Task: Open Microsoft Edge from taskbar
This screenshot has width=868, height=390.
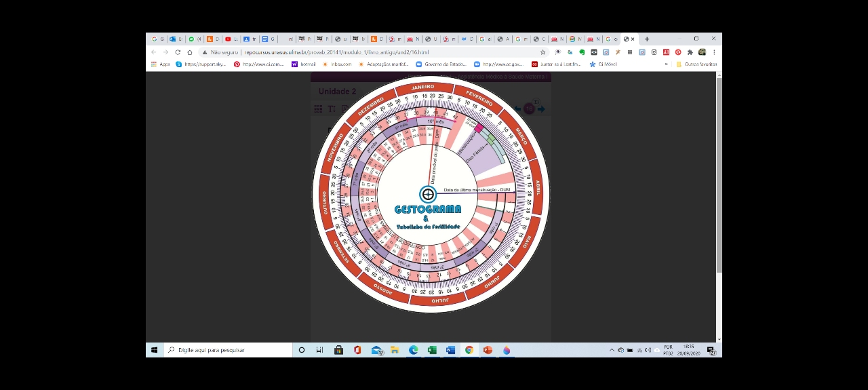Action: coord(414,350)
